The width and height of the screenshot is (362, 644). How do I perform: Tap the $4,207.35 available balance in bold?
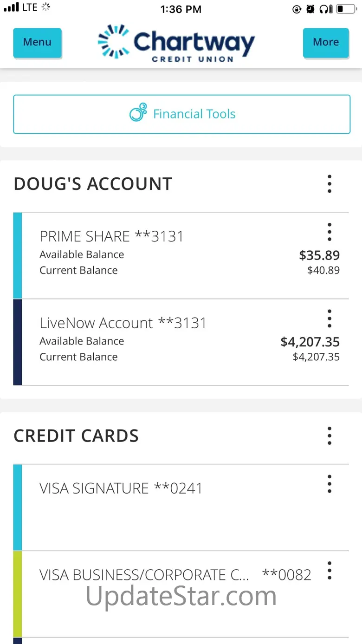coord(310,342)
